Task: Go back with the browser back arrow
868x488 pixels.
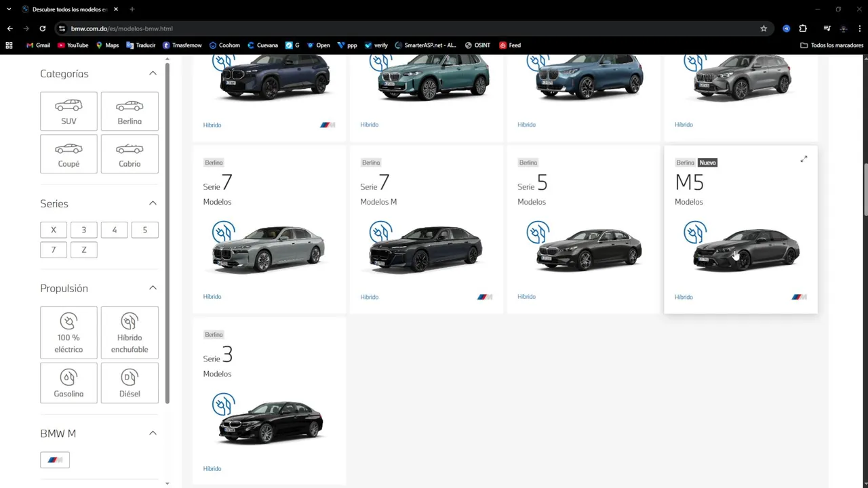Action: [x=9, y=28]
